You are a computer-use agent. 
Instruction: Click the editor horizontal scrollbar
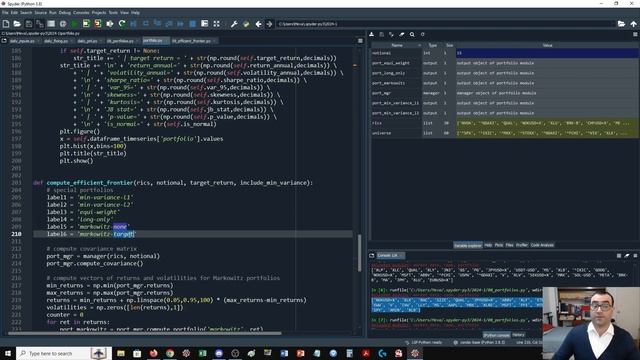click(145, 333)
